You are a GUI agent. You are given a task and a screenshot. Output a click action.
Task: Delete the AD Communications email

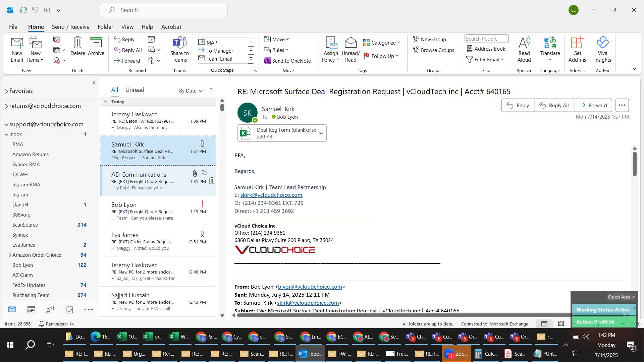pyautogui.click(x=212, y=181)
